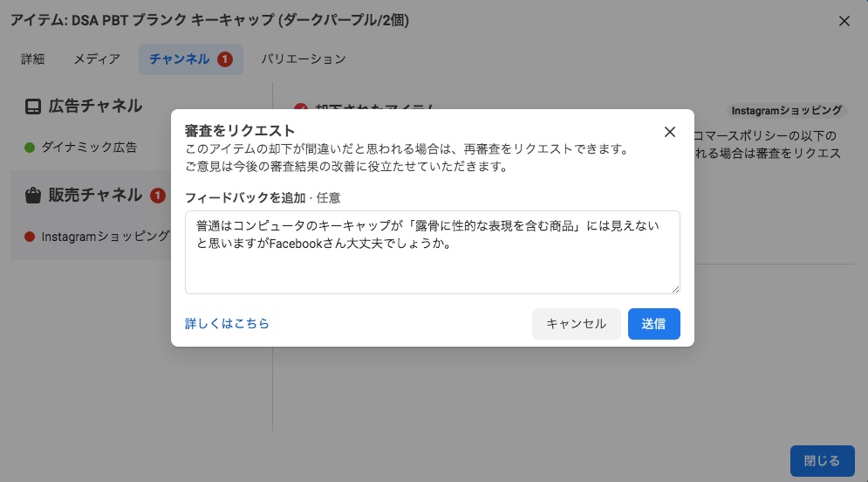Screen dimensions: 868x482
Task: Switch to the 詳細 tab
Action: click(32, 59)
